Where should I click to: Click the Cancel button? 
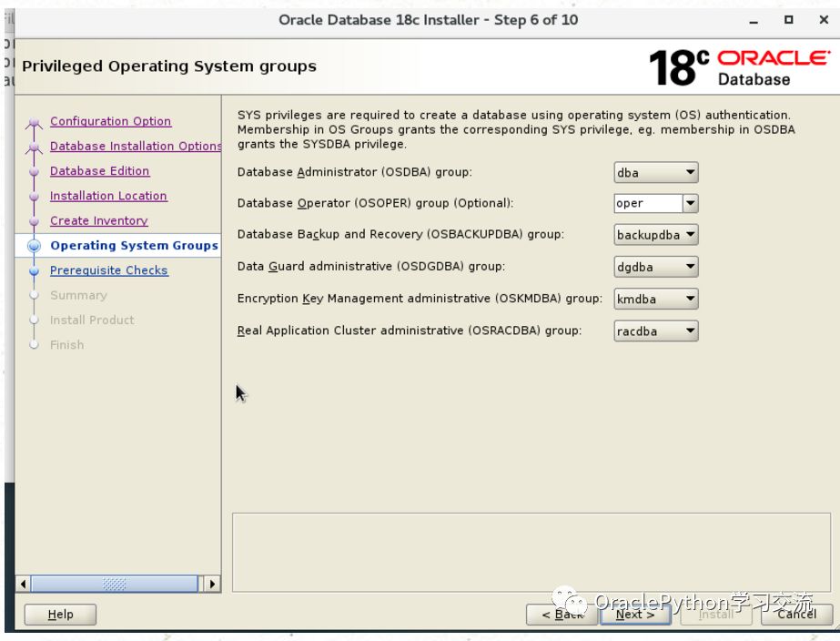click(x=796, y=615)
